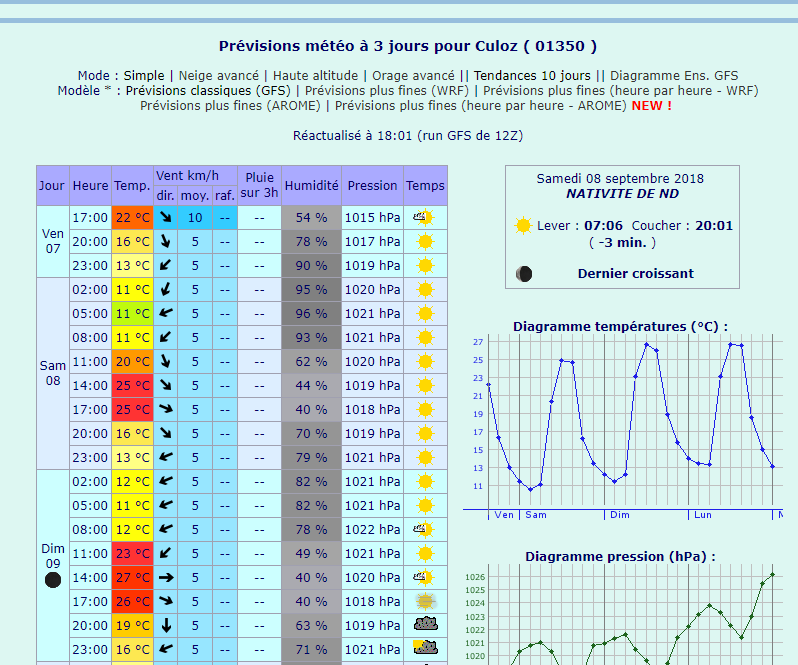Click Ven 07 day cell
Screen dimensions: 798x665
pos(53,242)
